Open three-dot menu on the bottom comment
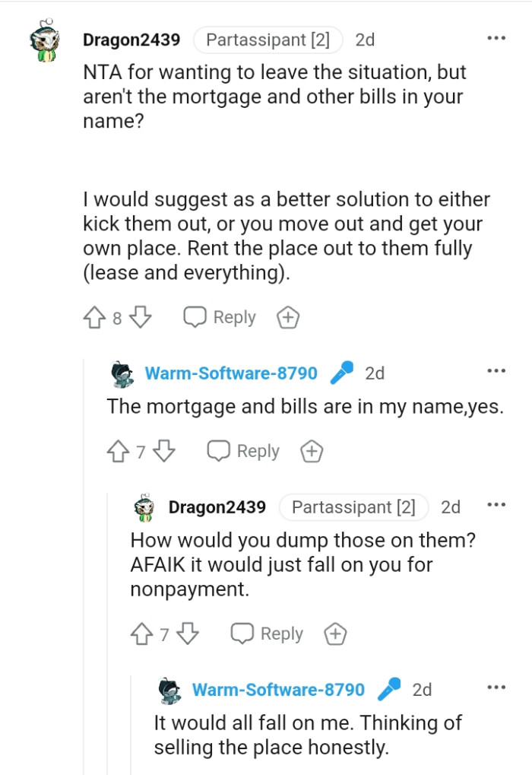 496,687
